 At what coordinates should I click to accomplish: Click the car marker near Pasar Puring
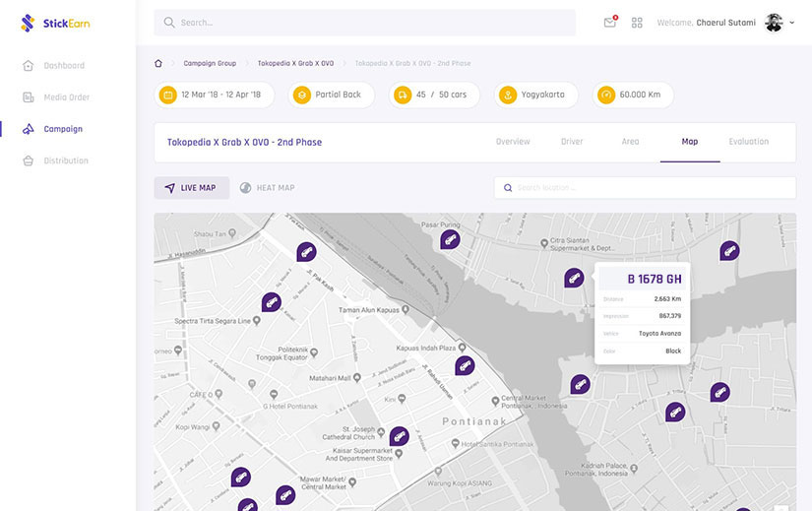pyautogui.click(x=450, y=238)
